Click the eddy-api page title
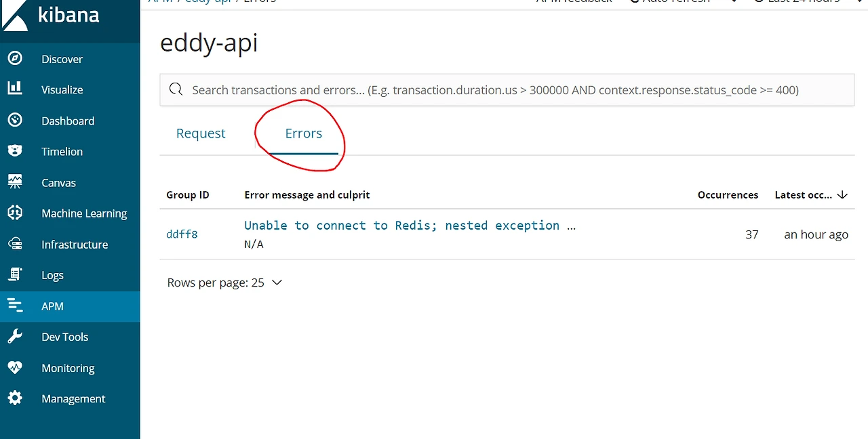 tap(209, 43)
